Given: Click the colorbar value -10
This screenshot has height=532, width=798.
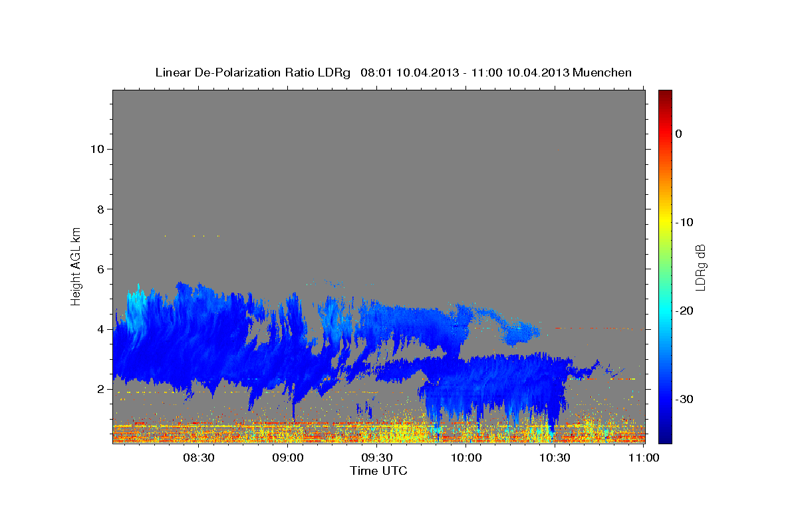Looking at the screenshot, I should click(x=684, y=222).
